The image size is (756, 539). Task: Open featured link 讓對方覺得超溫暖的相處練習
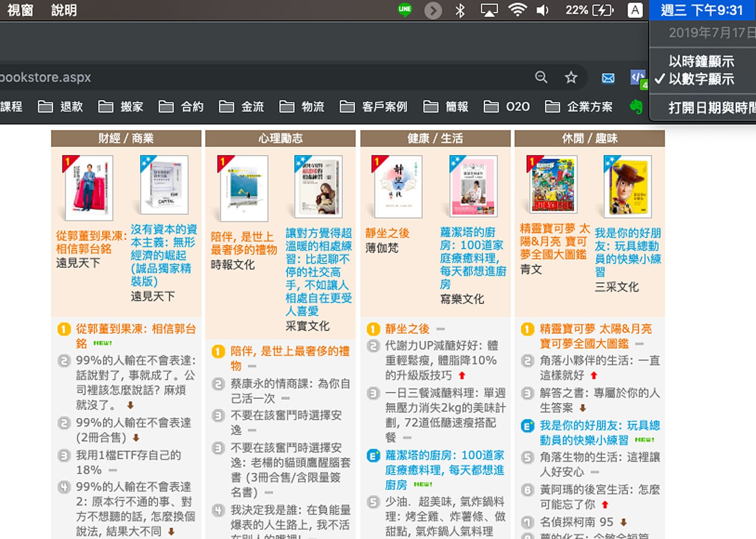click(319, 272)
